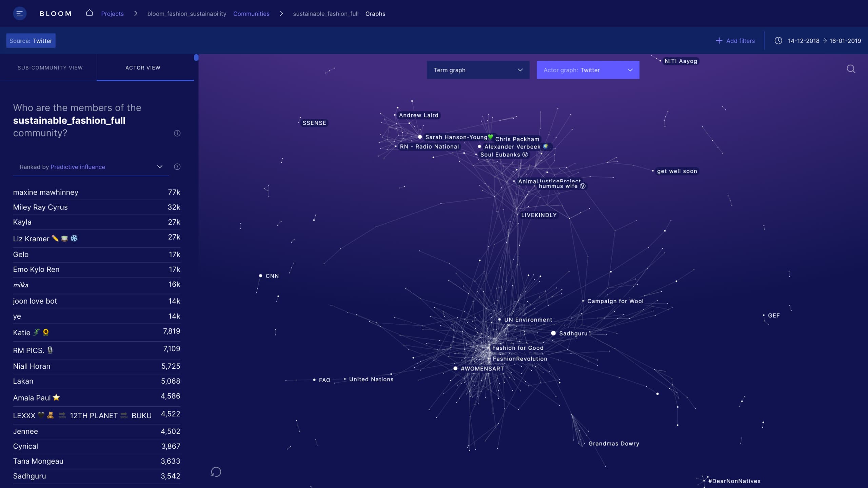Click the Grandmas Dowry graph label
The width and height of the screenshot is (868, 488).
(x=614, y=444)
